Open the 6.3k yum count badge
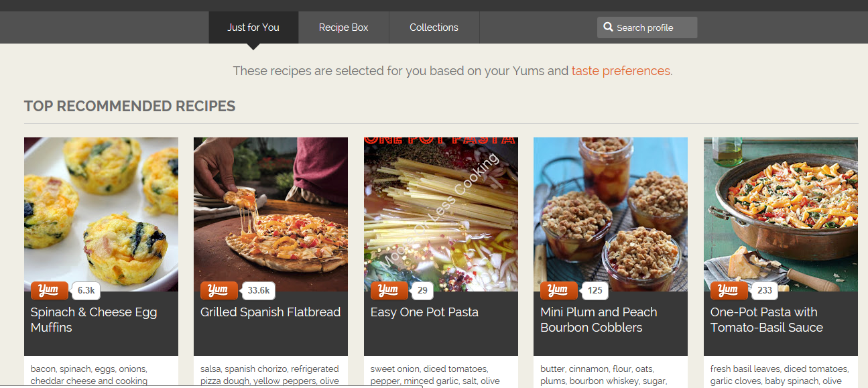 coord(87,291)
